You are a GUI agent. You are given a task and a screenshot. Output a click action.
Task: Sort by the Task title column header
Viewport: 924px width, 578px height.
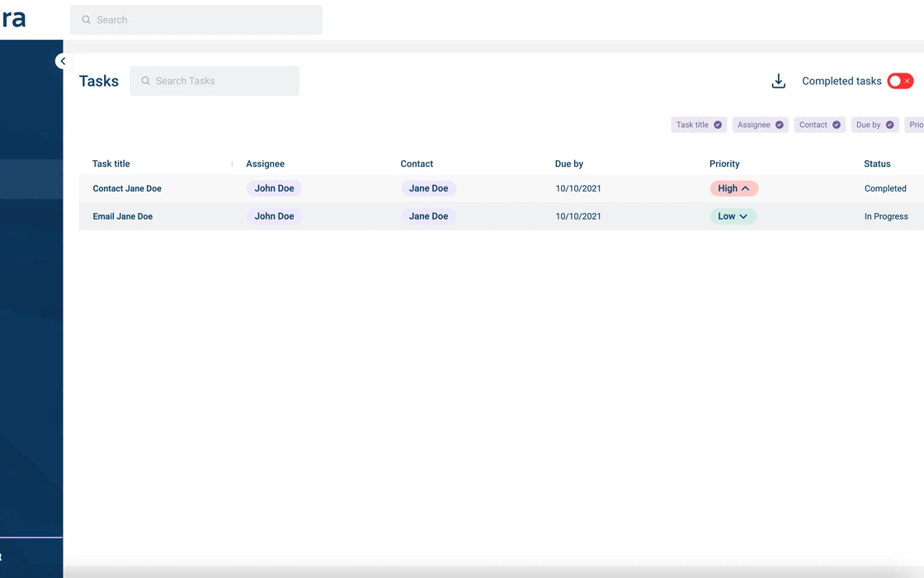pyautogui.click(x=111, y=163)
